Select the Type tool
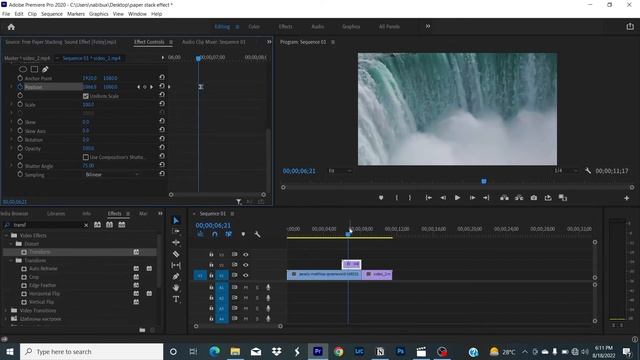This screenshot has height=360, width=640. coord(176,299)
